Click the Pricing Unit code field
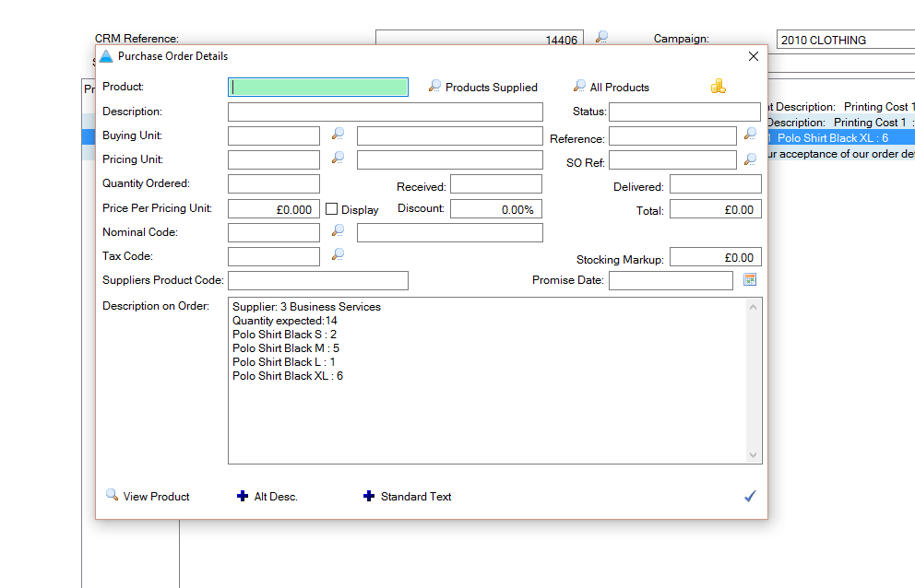This screenshot has width=915, height=588. 274,159
